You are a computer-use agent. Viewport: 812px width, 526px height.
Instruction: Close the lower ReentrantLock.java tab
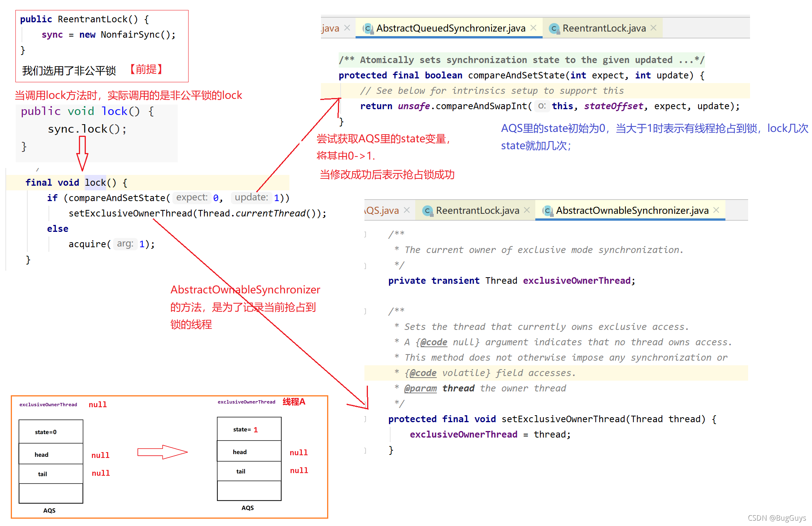527,210
